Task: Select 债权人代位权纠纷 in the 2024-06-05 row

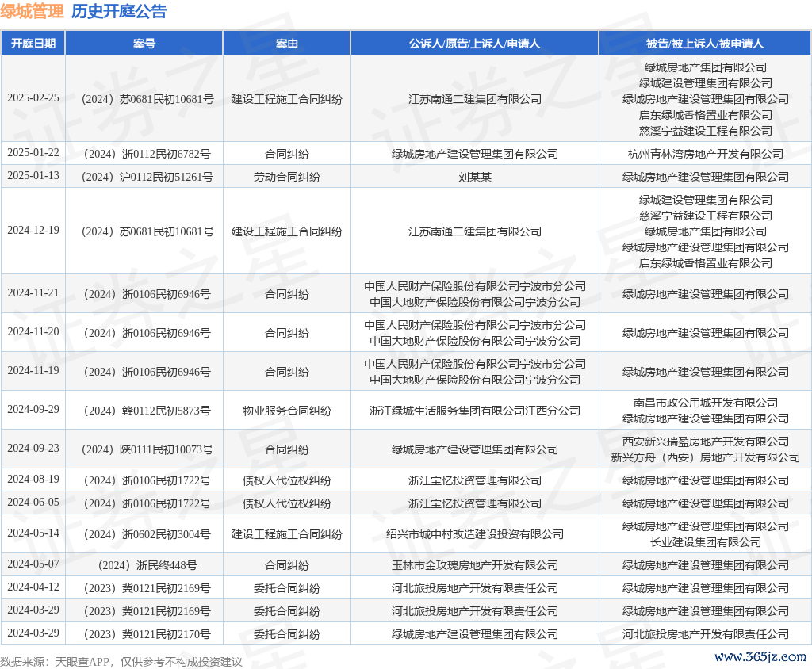Action: point(287,503)
